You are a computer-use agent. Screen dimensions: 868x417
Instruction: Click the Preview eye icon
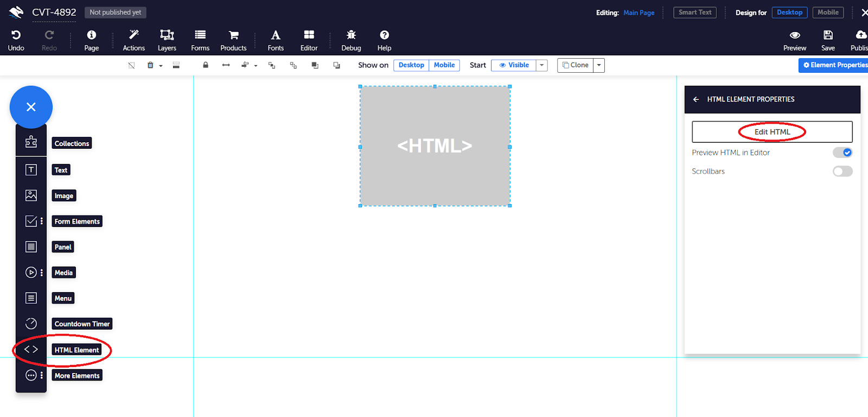tap(795, 35)
